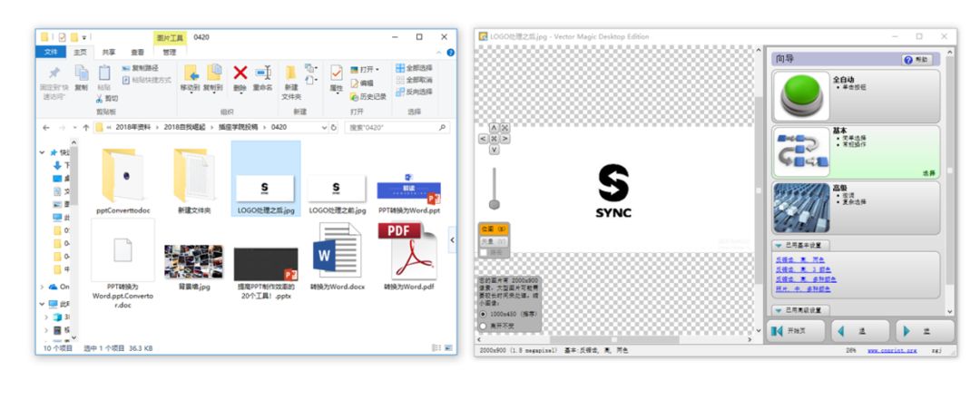Switch to the Manage (管理) ribbon tab
The image size is (980, 400).
(170, 53)
